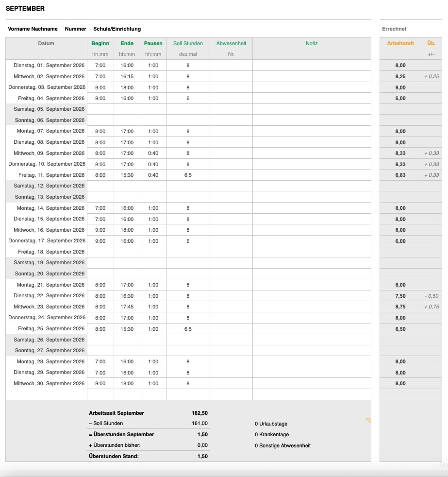Click the SEPTEMBER sheet title
The width and height of the screenshot is (448, 477).
click(x=25, y=9)
